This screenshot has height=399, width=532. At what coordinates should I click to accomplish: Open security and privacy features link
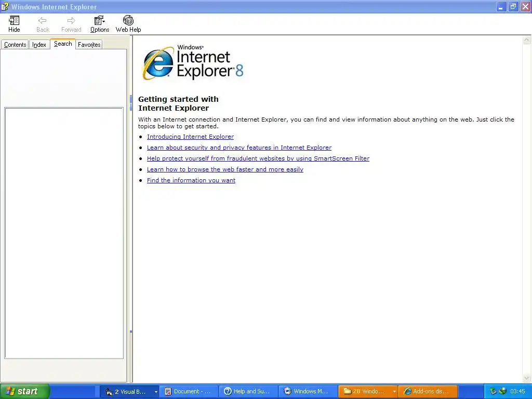(239, 147)
